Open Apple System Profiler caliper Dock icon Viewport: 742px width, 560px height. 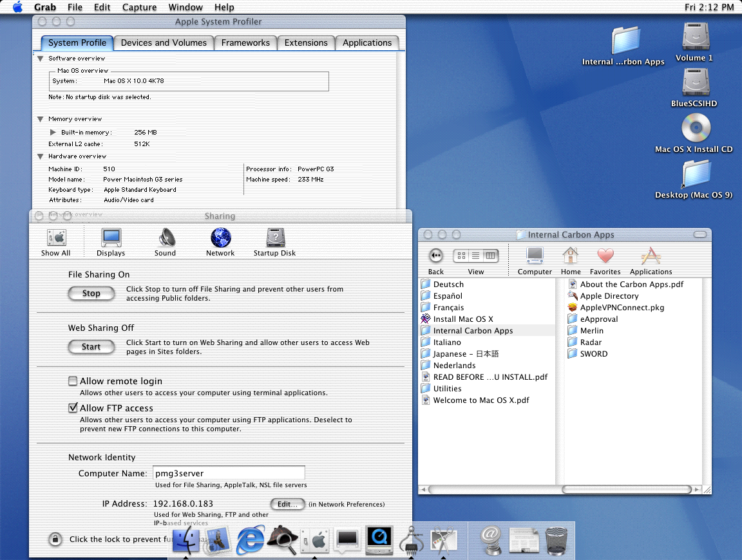(x=411, y=540)
